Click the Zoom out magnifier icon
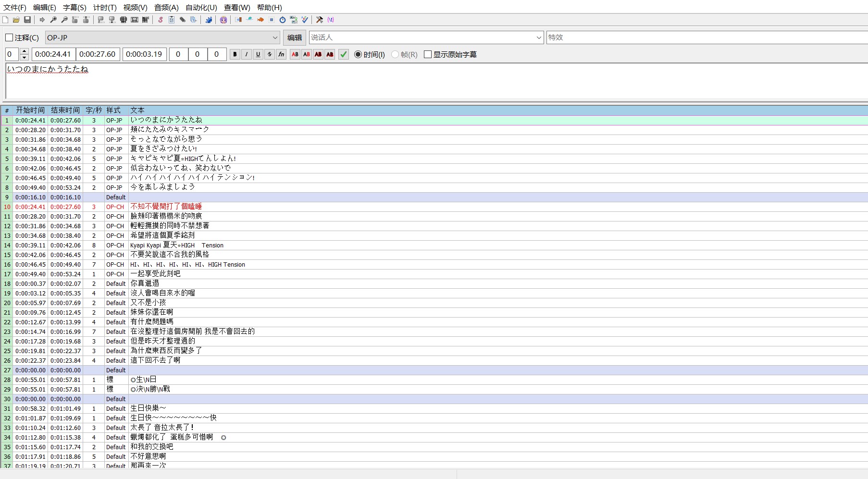The height and width of the screenshot is (479, 868). [x=64, y=20]
